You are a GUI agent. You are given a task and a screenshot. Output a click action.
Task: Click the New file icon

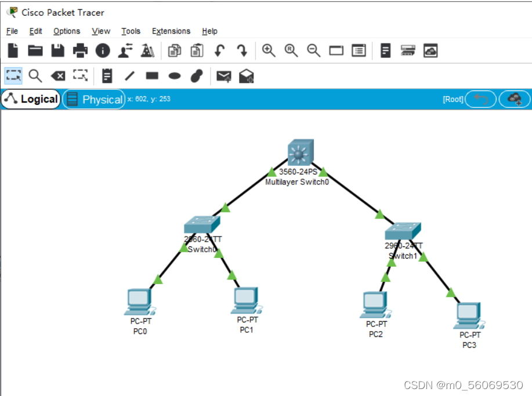tap(13, 50)
